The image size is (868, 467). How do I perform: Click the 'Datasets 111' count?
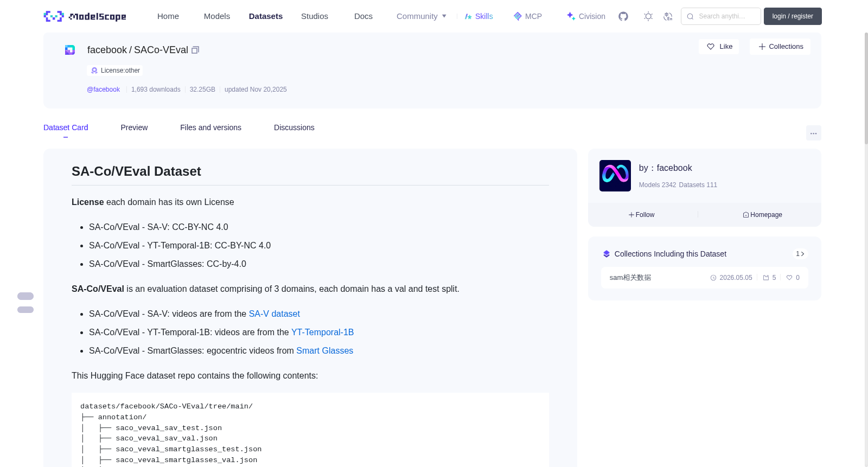(x=698, y=185)
